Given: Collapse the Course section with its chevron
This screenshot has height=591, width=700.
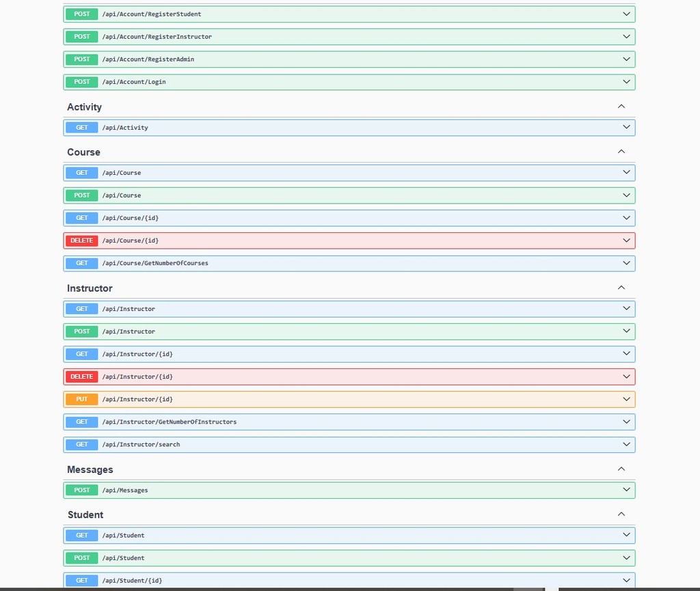Looking at the screenshot, I should [621, 152].
